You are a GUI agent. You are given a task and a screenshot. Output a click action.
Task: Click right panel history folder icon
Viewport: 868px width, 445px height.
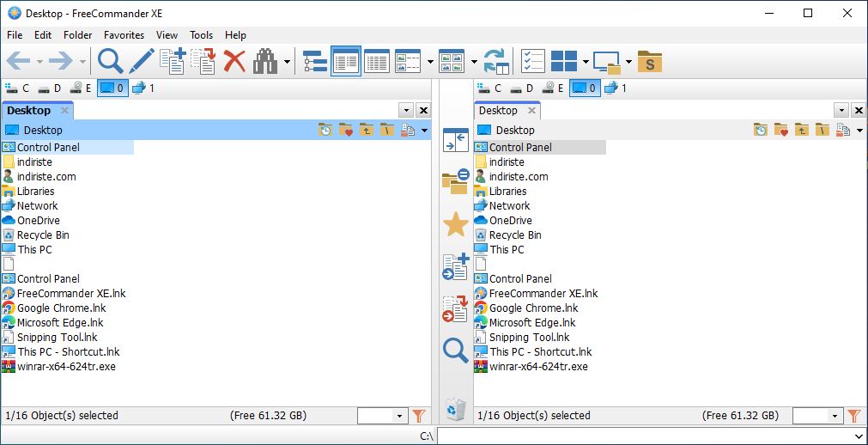coord(762,131)
